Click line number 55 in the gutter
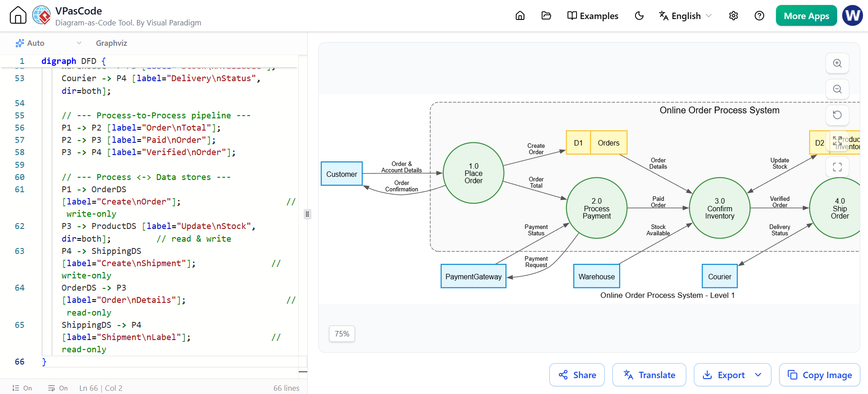This screenshot has height=394, width=868. [19, 116]
